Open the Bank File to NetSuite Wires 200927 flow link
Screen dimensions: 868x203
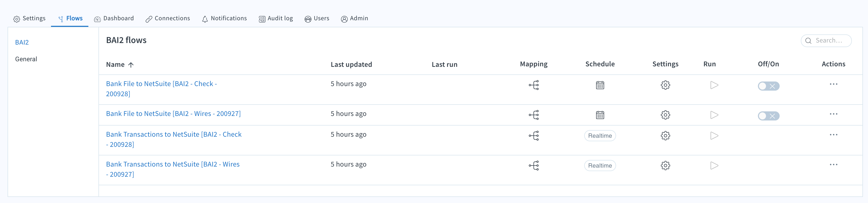[x=173, y=113]
